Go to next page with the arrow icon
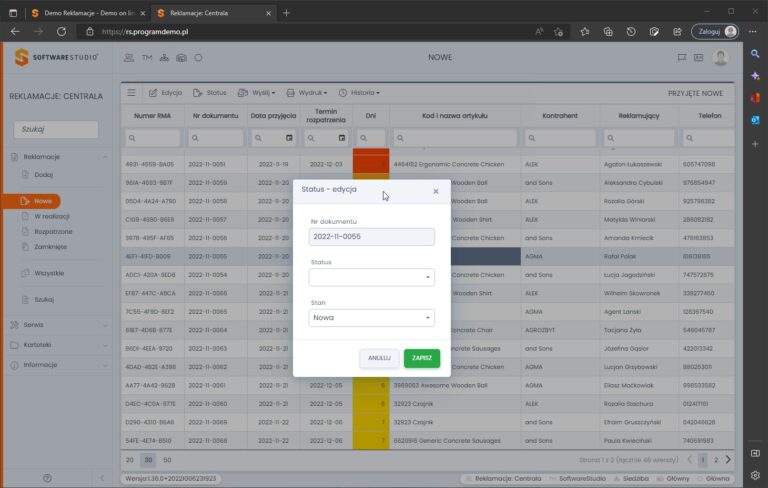The image size is (768, 488). click(x=728, y=459)
